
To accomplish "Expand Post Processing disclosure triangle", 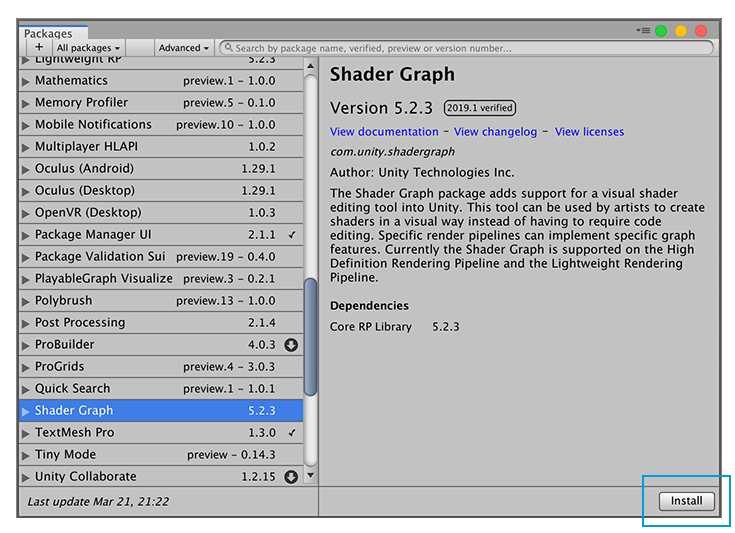I will [25, 323].
